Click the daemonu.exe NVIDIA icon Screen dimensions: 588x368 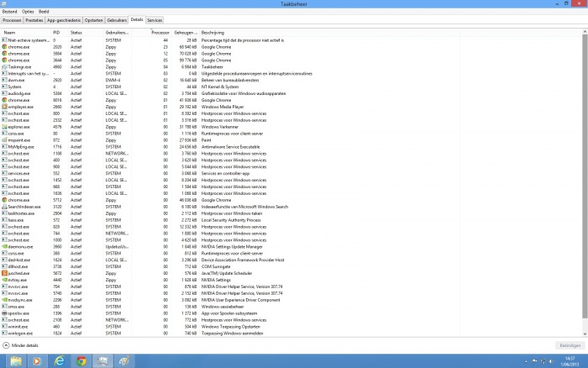coord(4,247)
